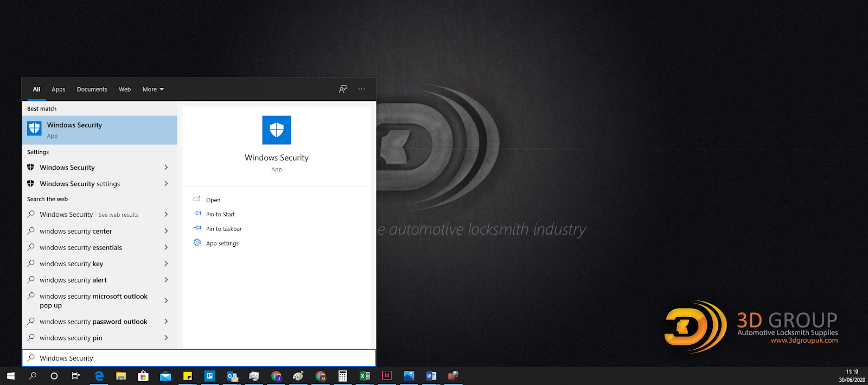Click Pin to Start option
The width and height of the screenshot is (868, 385).
220,214
